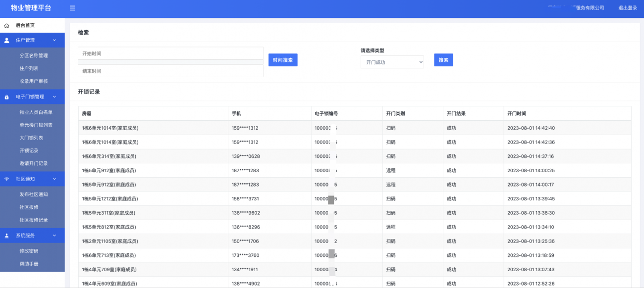Toggle the hamburger menu icon
The width and height of the screenshot is (644, 289).
(x=72, y=8)
